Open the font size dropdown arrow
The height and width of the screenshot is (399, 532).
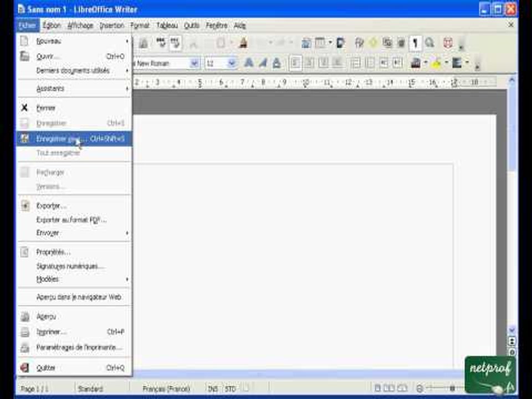tap(232, 63)
